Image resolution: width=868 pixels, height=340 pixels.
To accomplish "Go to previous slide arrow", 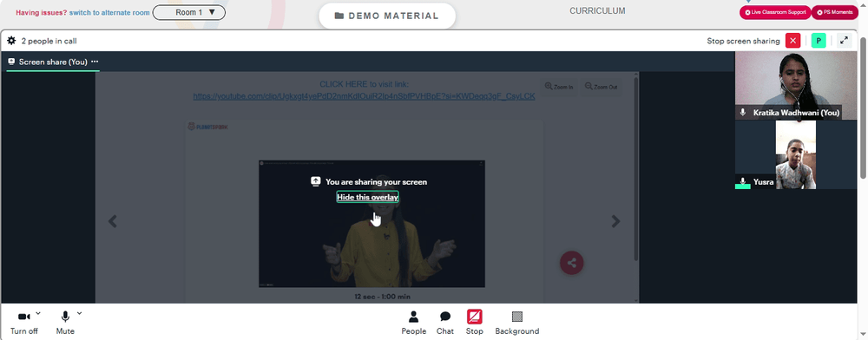I will tap(112, 221).
